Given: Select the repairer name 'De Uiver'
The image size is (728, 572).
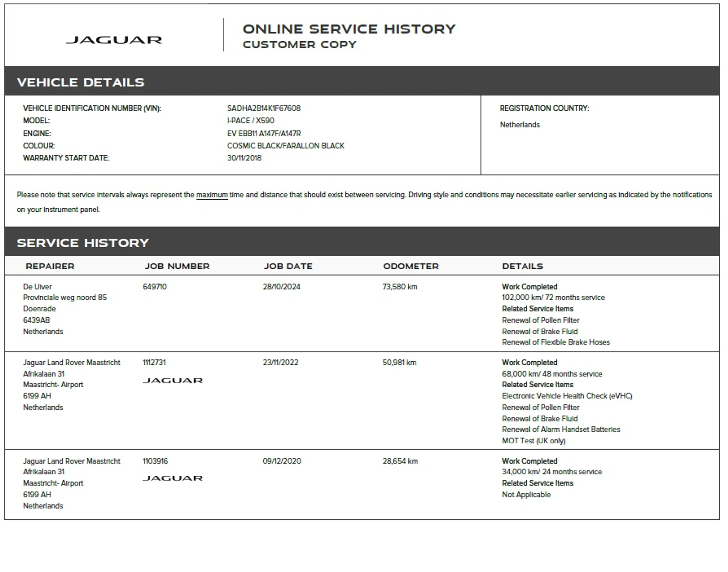Looking at the screenshot, I should 38,287.
